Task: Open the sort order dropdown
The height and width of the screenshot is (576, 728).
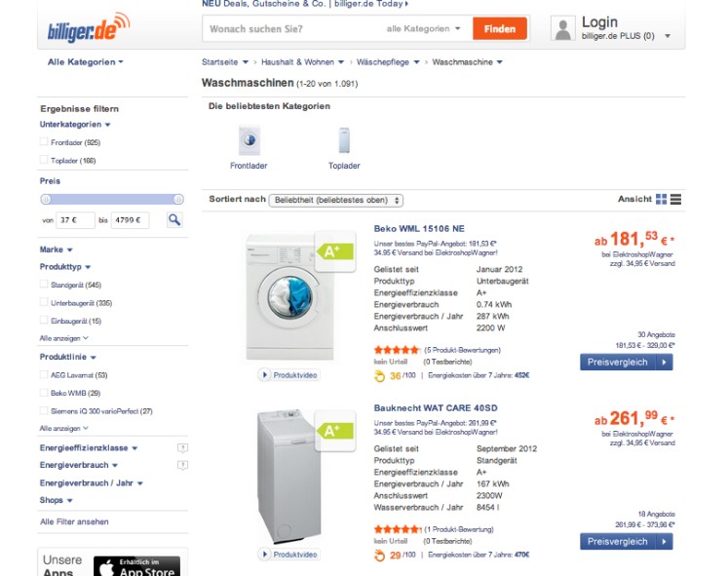Action: [335, 200]
